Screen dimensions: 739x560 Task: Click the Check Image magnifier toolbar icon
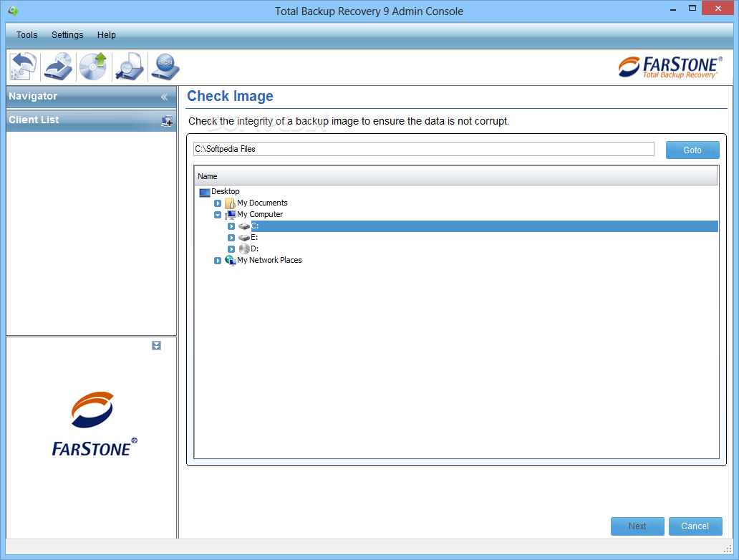point(129,67)
